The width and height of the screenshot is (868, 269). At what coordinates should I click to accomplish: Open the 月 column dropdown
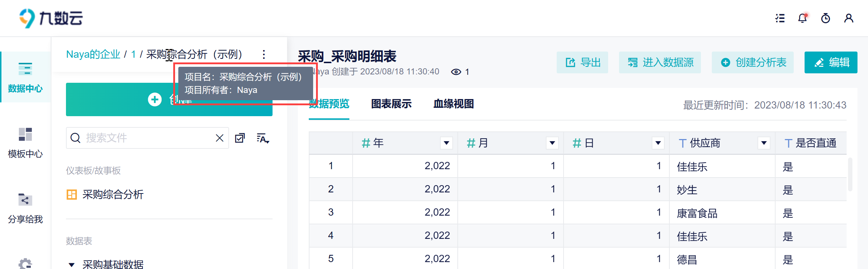tap(552, 143)
